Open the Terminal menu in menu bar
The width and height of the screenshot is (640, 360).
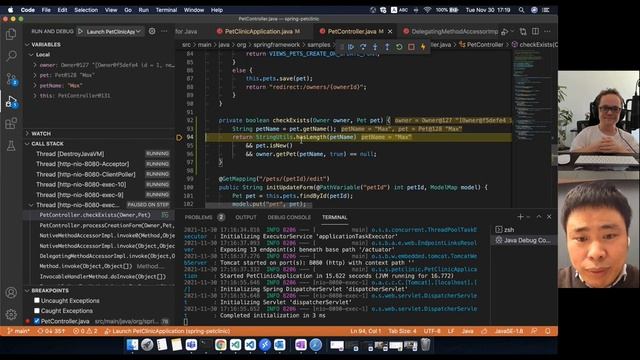tap(166, 10)
